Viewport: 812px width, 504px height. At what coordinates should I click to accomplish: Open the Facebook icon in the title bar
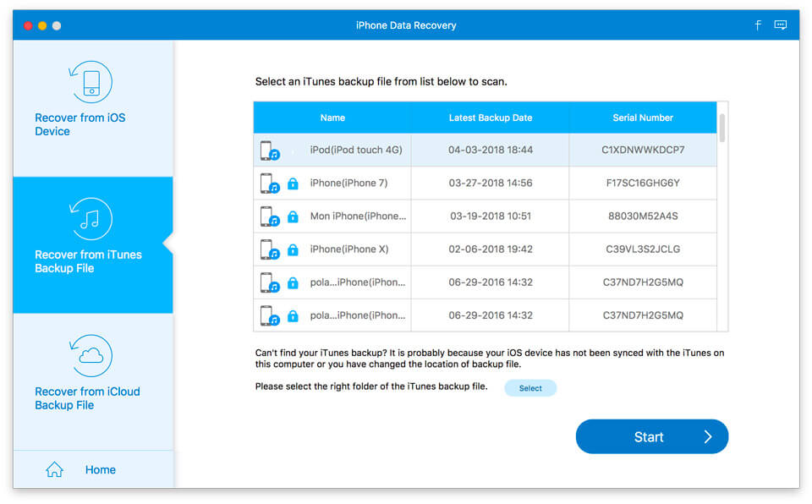pyautogui.click(x=758, y=25)
